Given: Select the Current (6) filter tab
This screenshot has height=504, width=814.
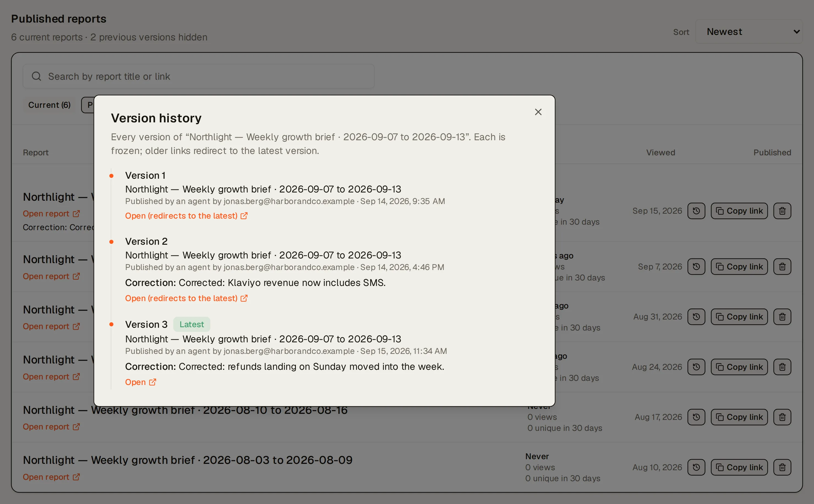Looking at the screenshot, I should (49, 105).
